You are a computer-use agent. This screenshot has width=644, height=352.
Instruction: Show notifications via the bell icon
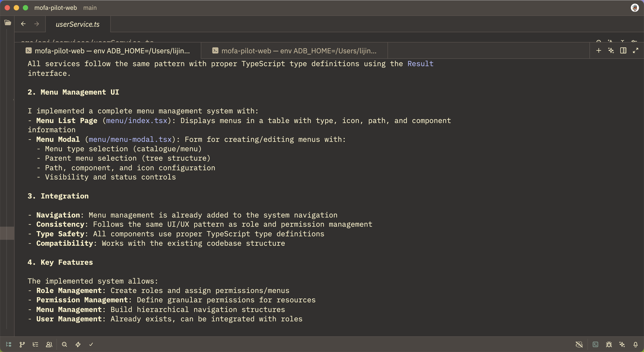coord(636,345)
